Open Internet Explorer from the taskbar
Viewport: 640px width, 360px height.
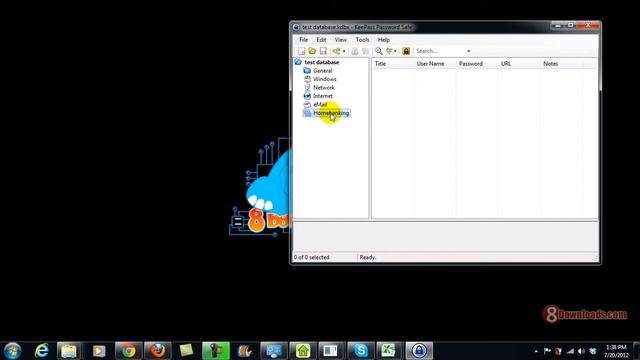point(41,351)
